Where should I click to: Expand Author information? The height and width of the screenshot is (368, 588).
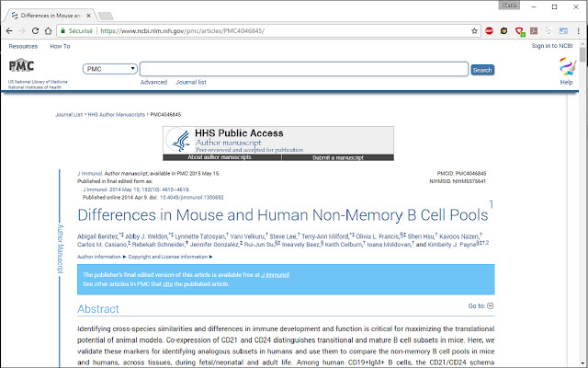click(102, 257)
